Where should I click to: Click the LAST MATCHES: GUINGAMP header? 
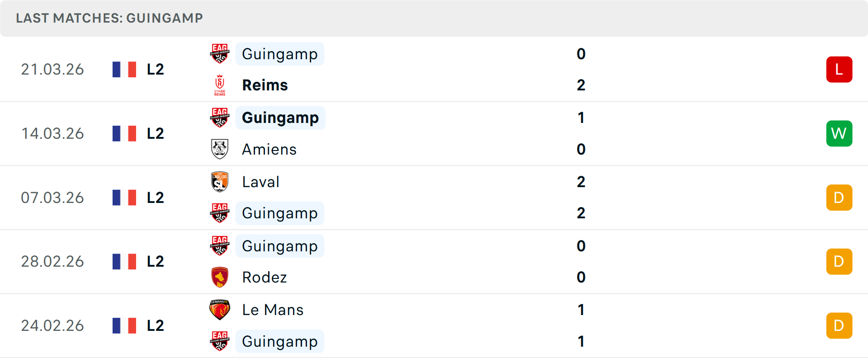tap(108, 19)
